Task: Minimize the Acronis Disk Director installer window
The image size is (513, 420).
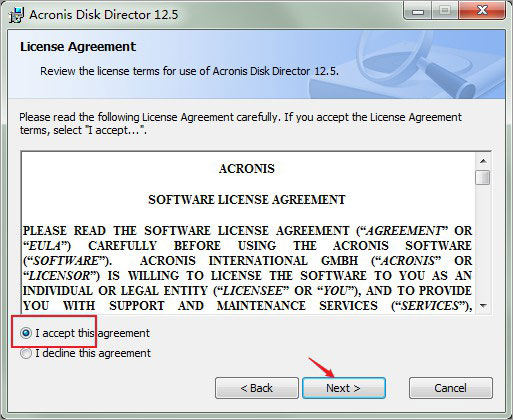Action: coord(418,11)
